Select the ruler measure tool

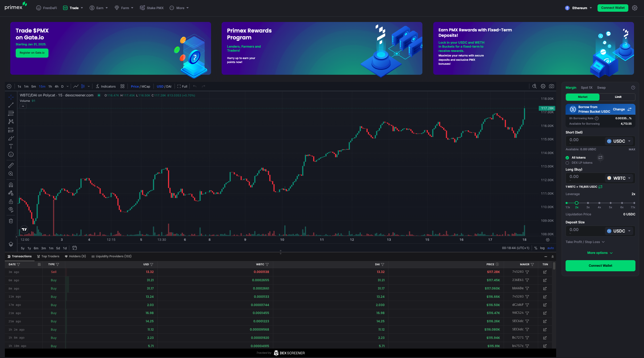pos(11,165)
